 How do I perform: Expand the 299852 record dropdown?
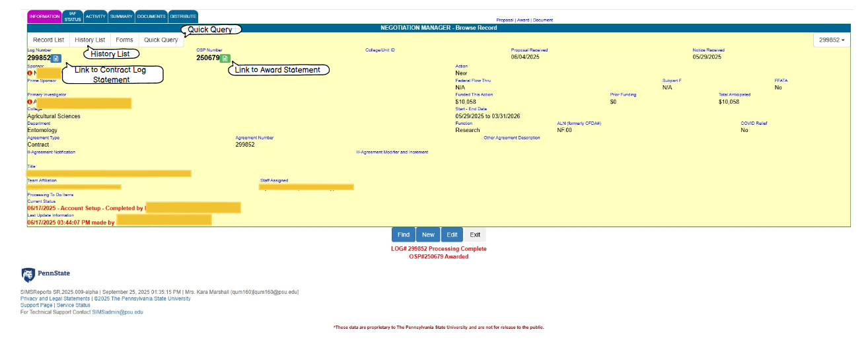tap(832, 40)
